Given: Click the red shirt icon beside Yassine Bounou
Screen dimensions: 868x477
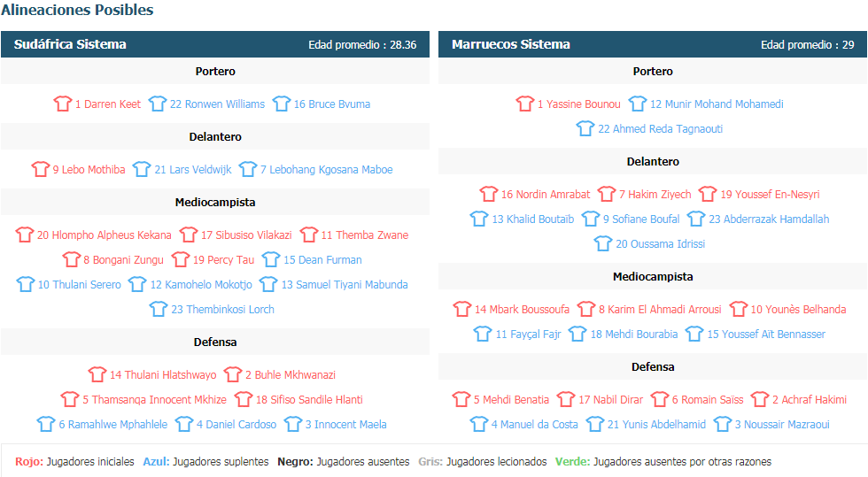Looking at the screenshot, I should tap(524, 104).
